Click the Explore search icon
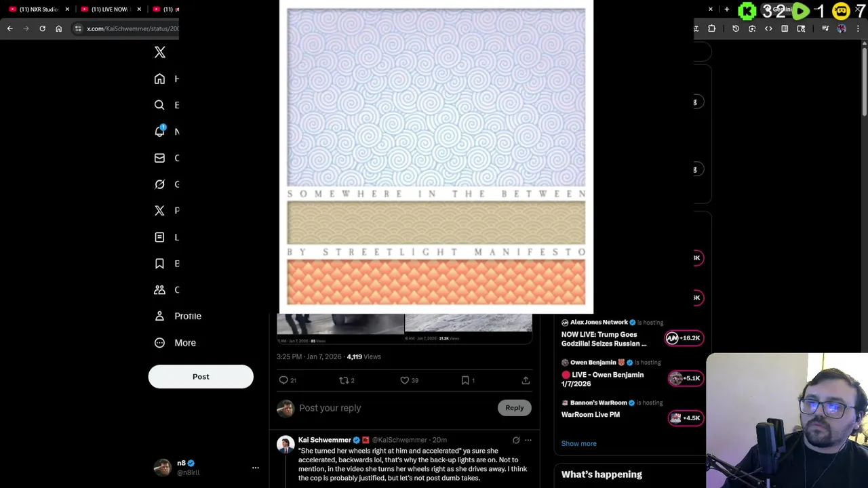The image size is (868, 488). (x=159, y=105)
